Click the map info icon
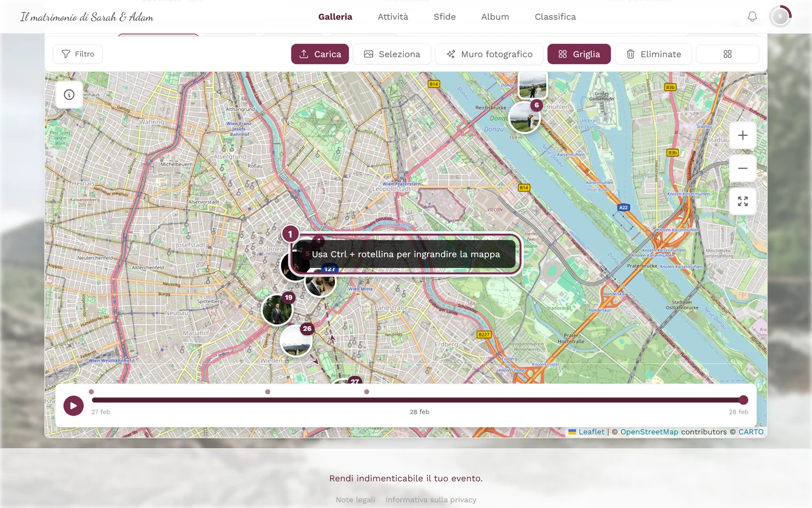Image resolution: width=812 pixels, height=508 pixels. (x=69, y=95)
